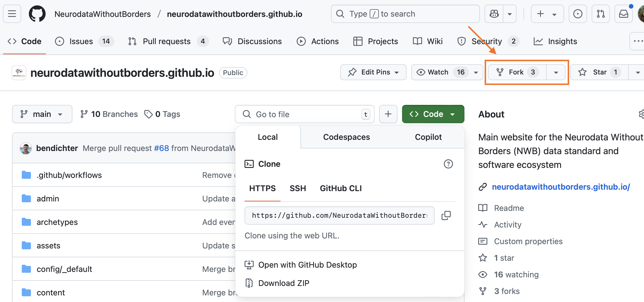Click the GitHub octocat home logo
Image resolution: width=644 pixels, height=302 pixels.
(x=37, y=13)
